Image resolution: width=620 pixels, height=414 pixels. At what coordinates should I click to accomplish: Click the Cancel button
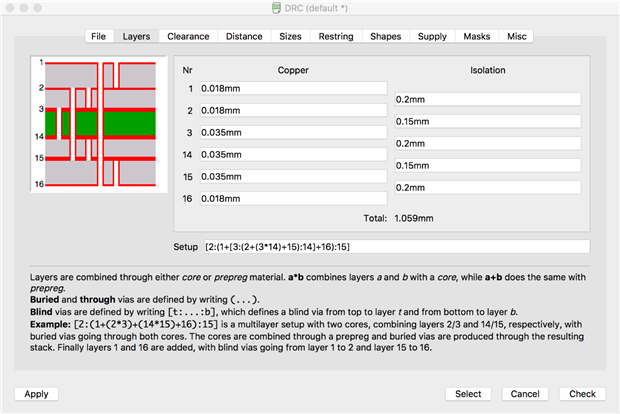pos(525,394)
